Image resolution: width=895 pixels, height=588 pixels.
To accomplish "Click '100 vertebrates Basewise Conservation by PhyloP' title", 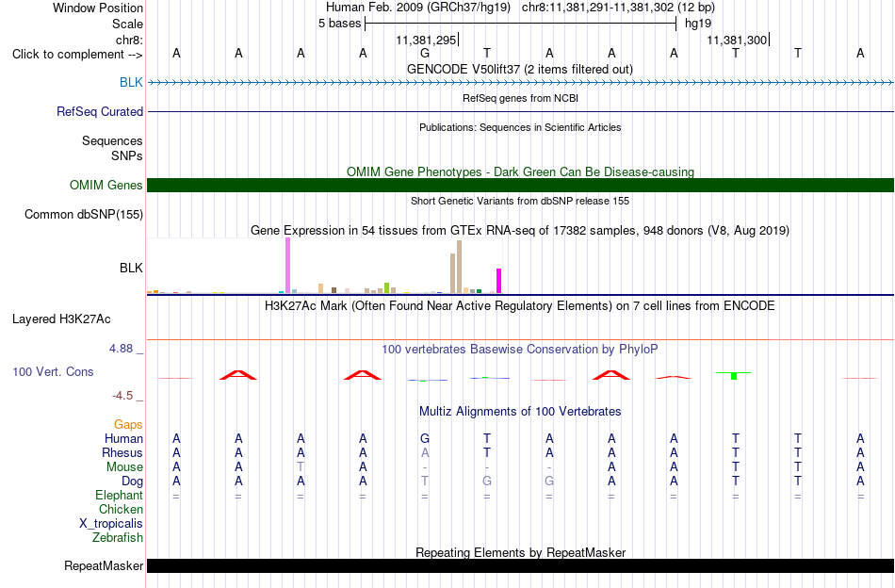I will 520,349.
